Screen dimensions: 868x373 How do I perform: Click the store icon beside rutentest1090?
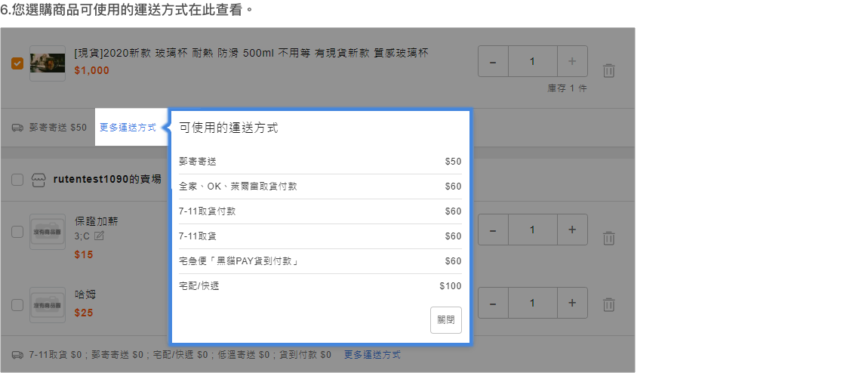point(38,180)
